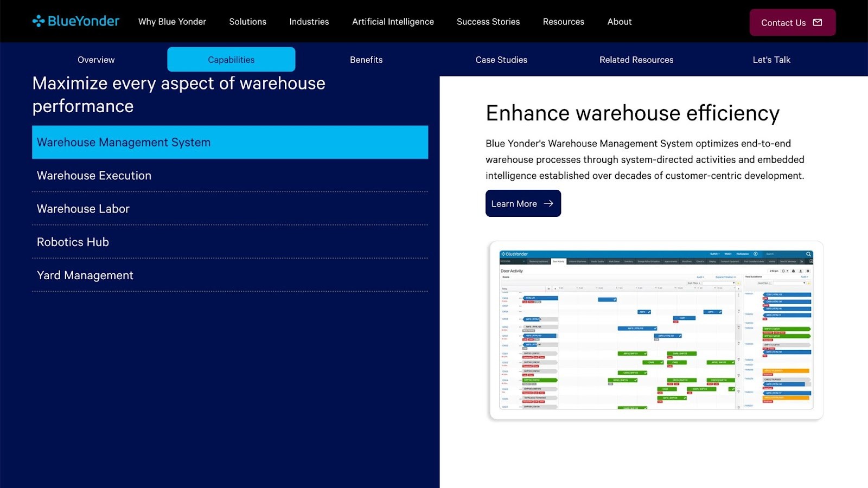Image resolution: width=868 pixels, height=488 pixels.
Task: Click the user profile icon in the Door Activity toolbar
Action: 801,271
